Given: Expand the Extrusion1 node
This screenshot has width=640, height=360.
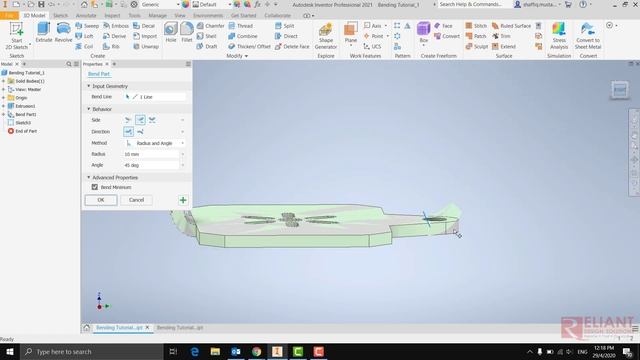Looking at the screenshot, I should click(x=4, y=106).
